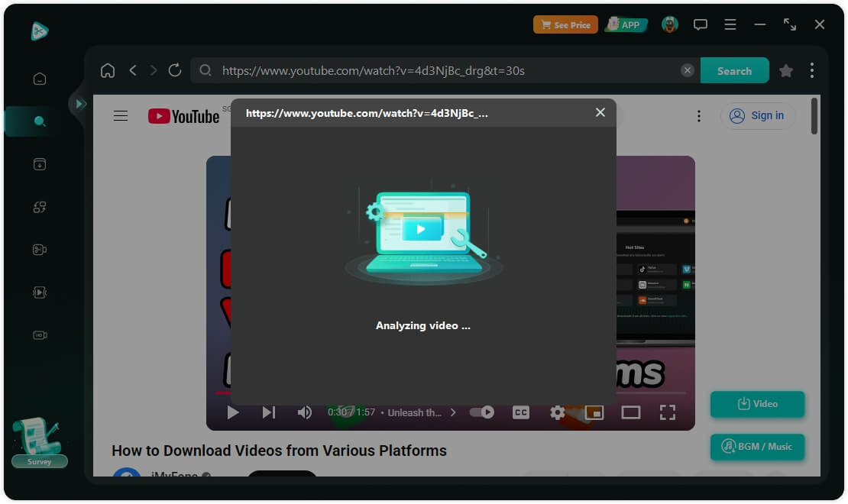Open the user account avatar
Image resolution: width=848 pixels, height=504 pixels.
click(x=669, y=24)
